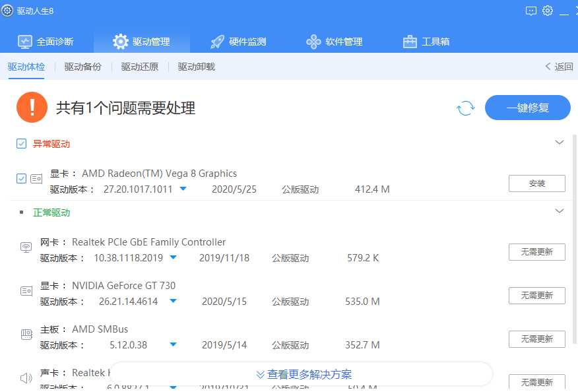Switch to 驱动管理 main tab

[x=142, y=42]
